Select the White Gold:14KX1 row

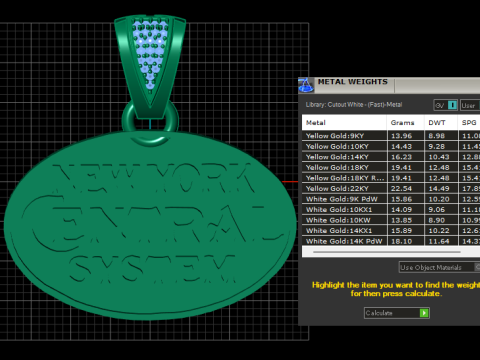(391, 230)
